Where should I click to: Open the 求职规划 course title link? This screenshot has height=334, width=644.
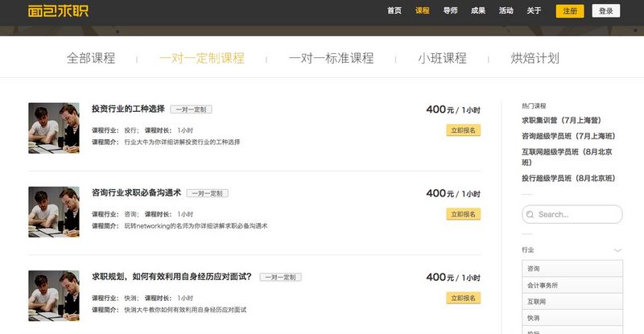tap(171, 276)
